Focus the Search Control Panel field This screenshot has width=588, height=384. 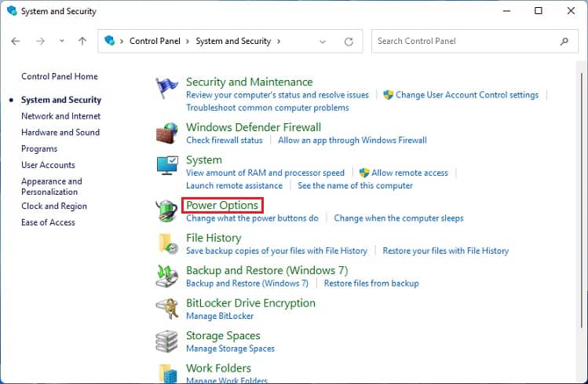click(475, 42)
